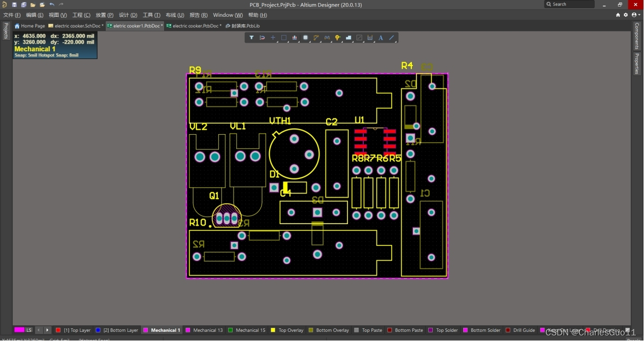This screenshot has width=644, height=341.
Task: Expand the Properties side panel
Action: pyautogui.click(x=637, y=64)
